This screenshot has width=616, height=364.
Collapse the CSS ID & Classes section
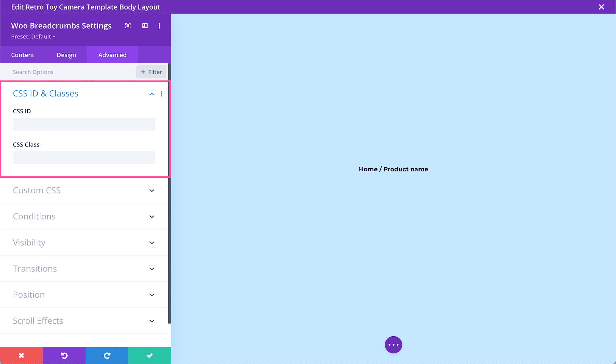point(152,94)
